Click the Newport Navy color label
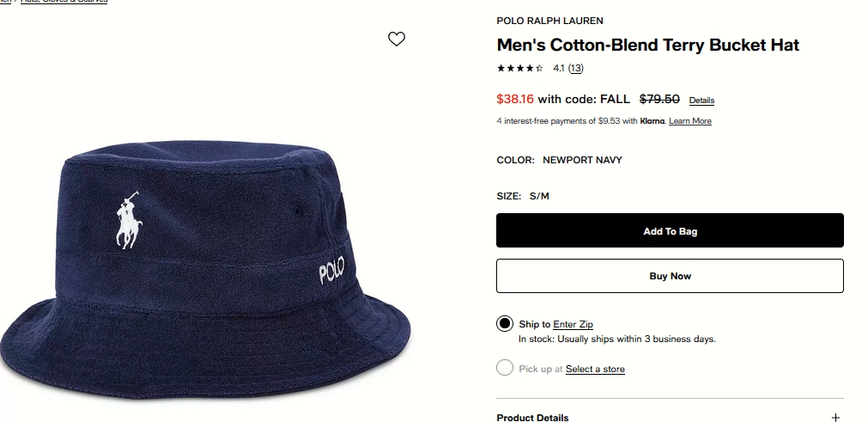This screenshot has height=422, width=868. tap(582, 160)
